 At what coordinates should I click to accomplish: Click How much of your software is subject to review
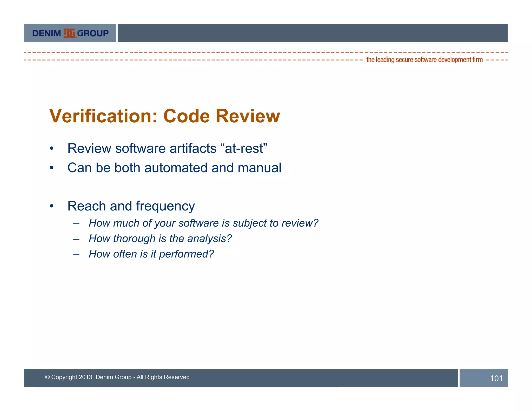[203, 223]
